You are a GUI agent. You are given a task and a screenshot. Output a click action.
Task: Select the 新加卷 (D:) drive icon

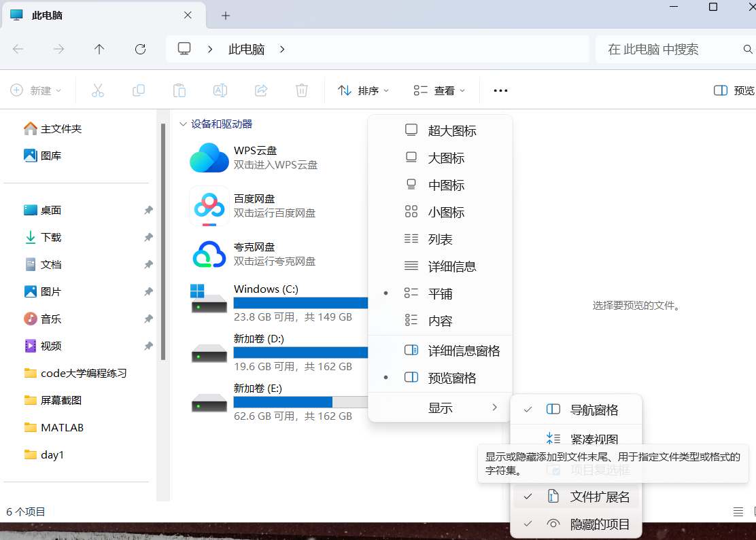tap(209, 354)
